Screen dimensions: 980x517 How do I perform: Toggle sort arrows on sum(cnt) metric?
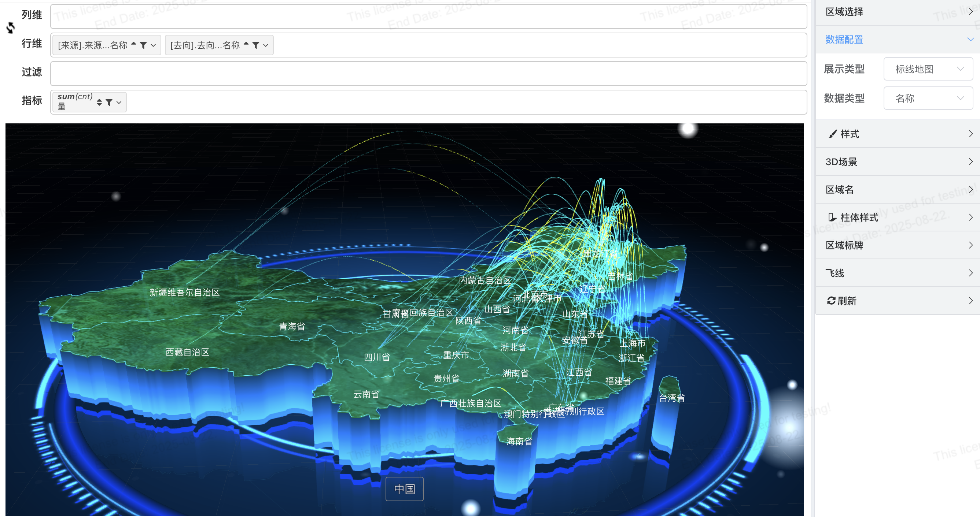[99, 102]
